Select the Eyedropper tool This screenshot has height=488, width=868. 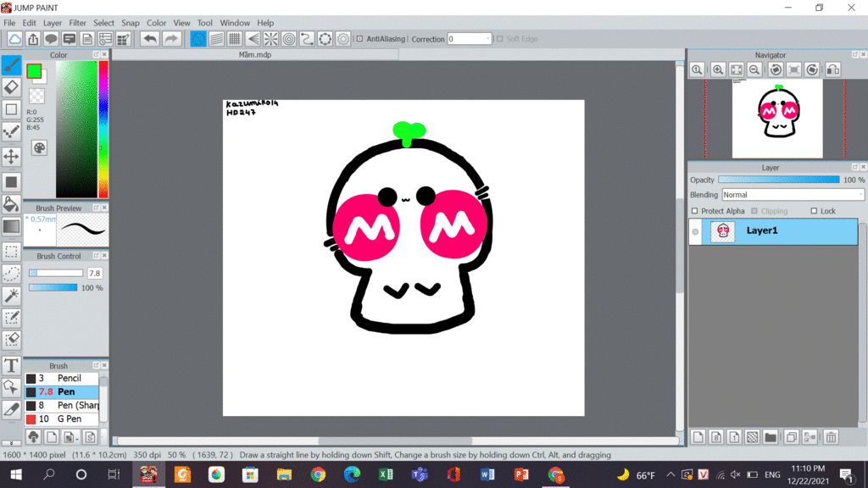[x=12, y=409]
